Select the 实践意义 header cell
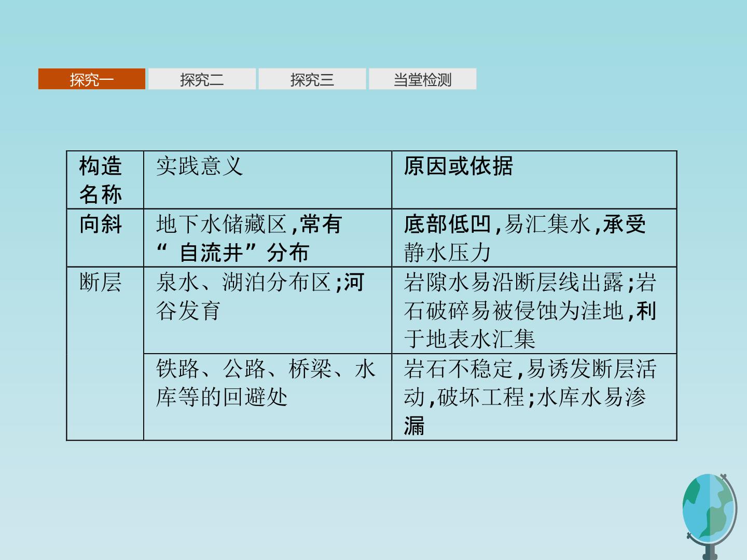The width and height of the screenshot is (747, 560). [268, 180]
